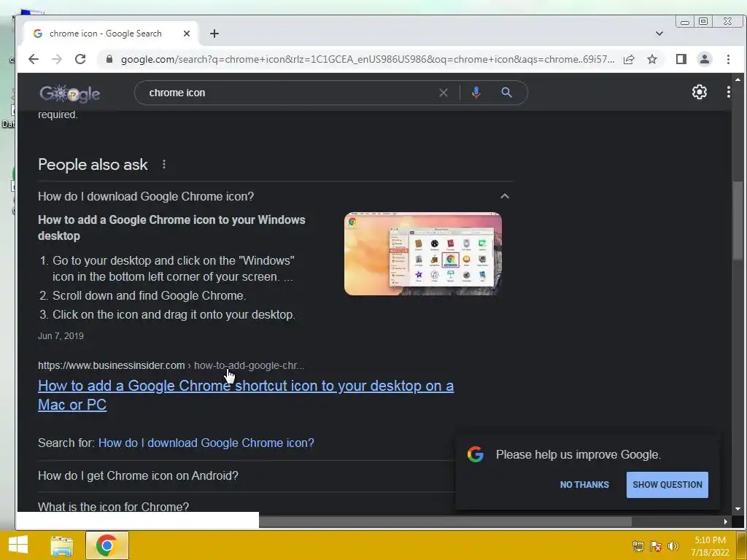747x560 pixels.
Task: Expand 'What is the icon for Chrome?'
Action: click(113, 507)
